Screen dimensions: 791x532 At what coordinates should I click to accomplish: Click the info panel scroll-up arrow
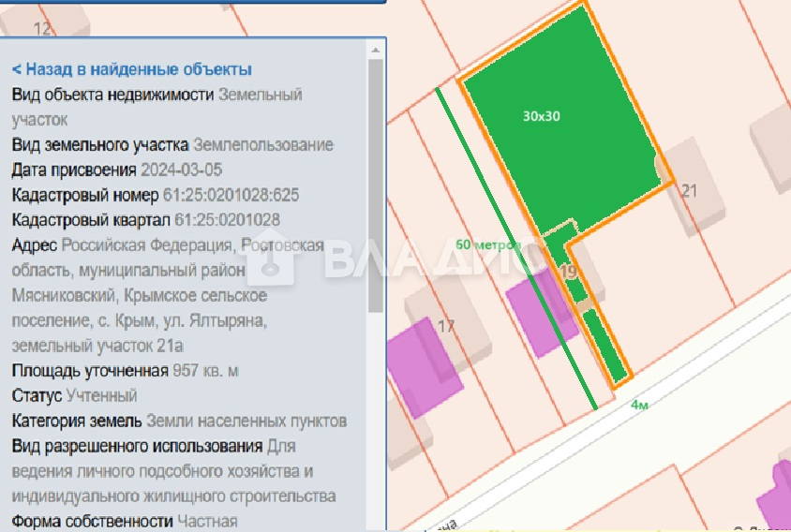coord(375,51)
